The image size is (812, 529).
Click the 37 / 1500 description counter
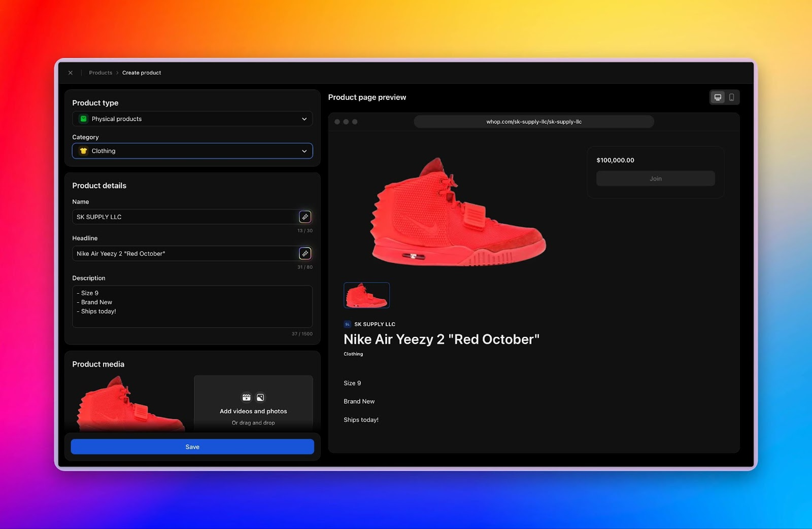tap(302, 334)
